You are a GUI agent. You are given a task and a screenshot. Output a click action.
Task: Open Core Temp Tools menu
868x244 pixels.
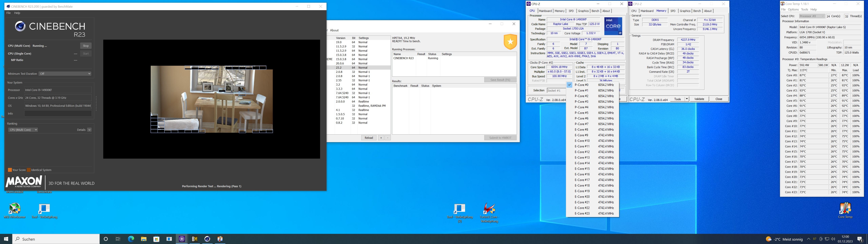pyautogui.click(x=805, y=9)
